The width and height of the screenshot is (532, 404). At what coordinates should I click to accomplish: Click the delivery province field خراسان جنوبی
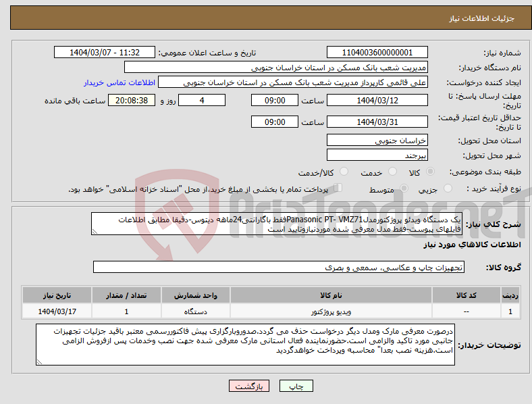point(377,140)
